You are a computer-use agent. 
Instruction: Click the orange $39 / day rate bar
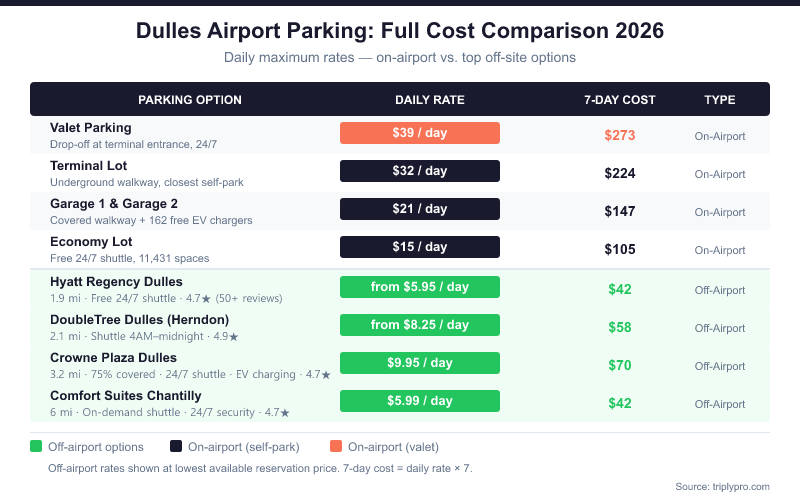coord(420,133)
